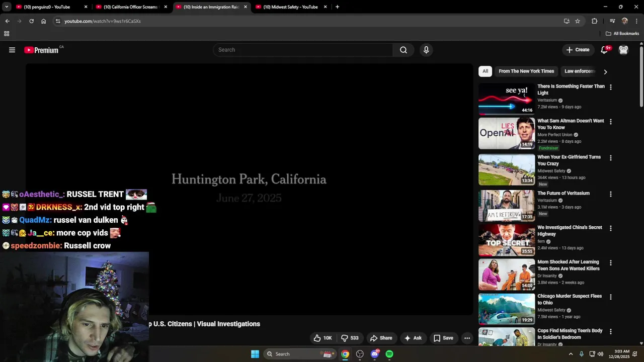Screen dimensions: 644x362
Task: Open Mom Shocked After Learning Teen Sons title
Action: coord(569,265)
